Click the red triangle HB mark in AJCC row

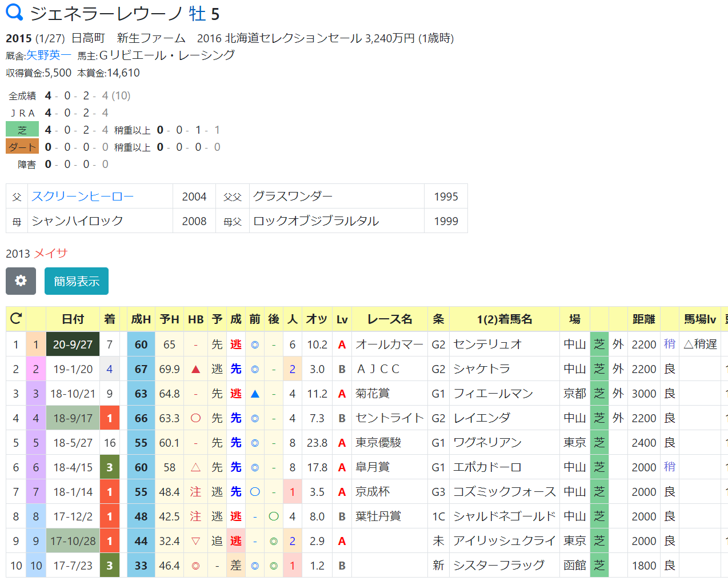pyautogui.click(x=195, y=369)
